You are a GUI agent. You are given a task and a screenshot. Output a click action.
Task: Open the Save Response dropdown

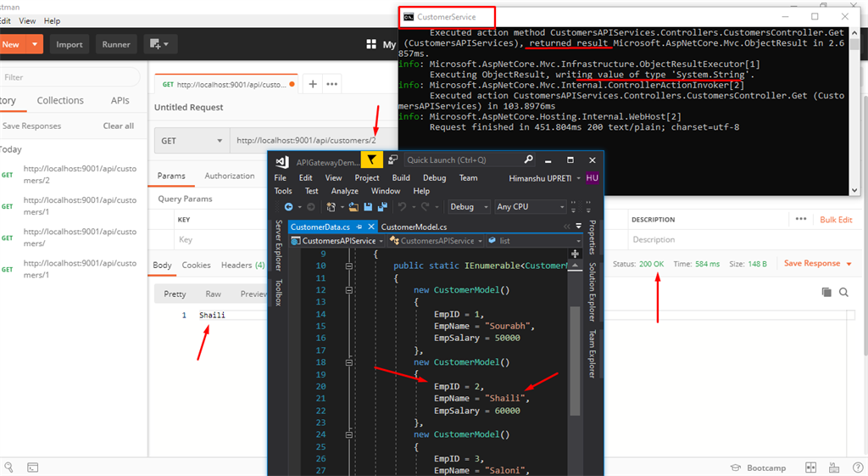point(849,264)
